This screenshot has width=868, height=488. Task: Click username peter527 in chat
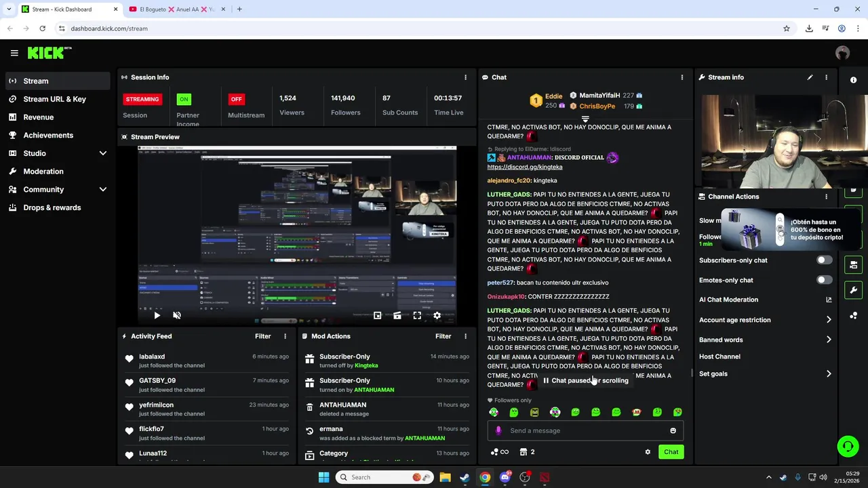[x=500, y=283]
